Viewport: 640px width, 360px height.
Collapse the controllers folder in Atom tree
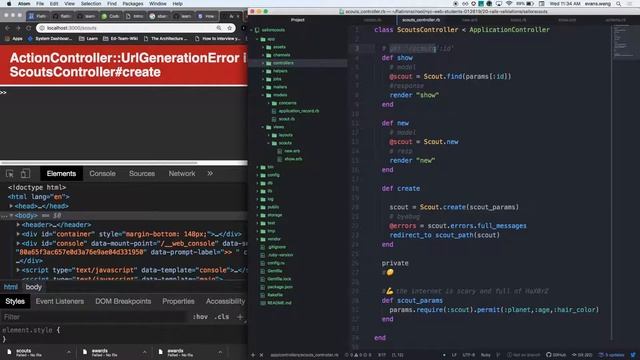[263, 63]
